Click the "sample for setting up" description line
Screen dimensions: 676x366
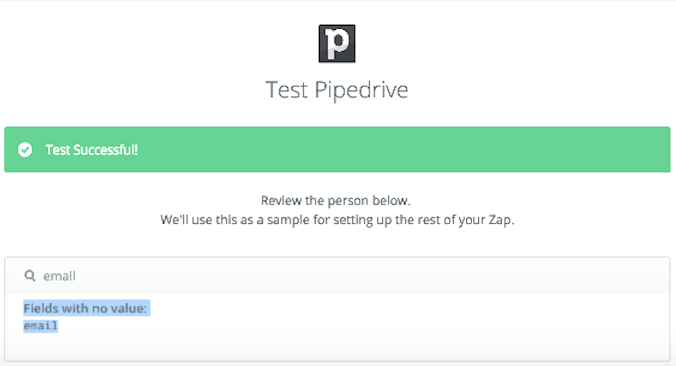(337, 220)
